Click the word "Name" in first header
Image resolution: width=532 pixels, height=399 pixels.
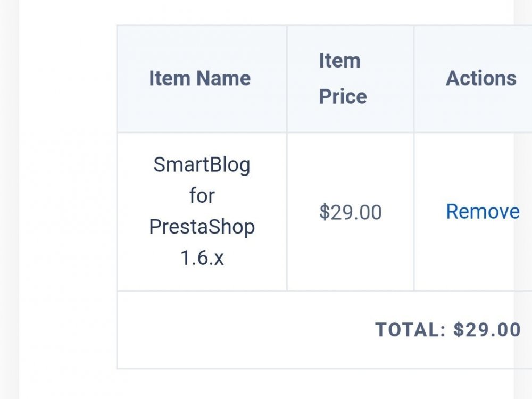tap(223, 79)
